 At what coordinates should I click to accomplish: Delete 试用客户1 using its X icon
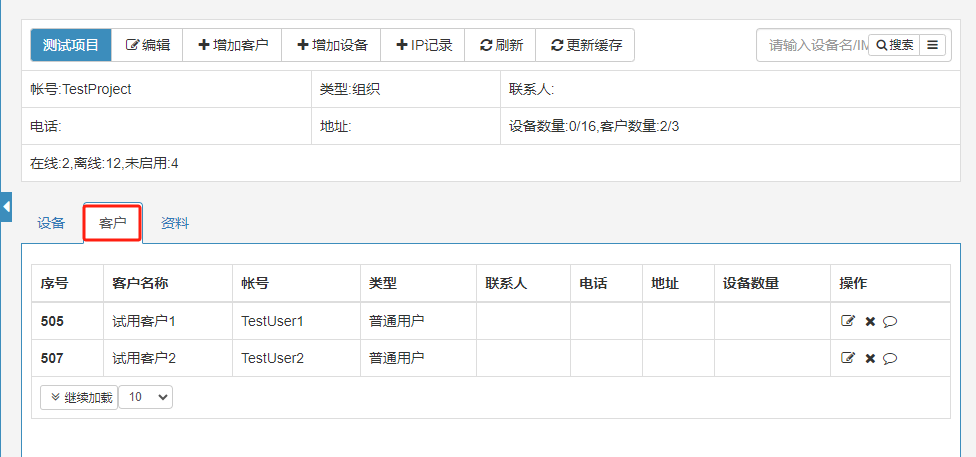coord(870,321)
